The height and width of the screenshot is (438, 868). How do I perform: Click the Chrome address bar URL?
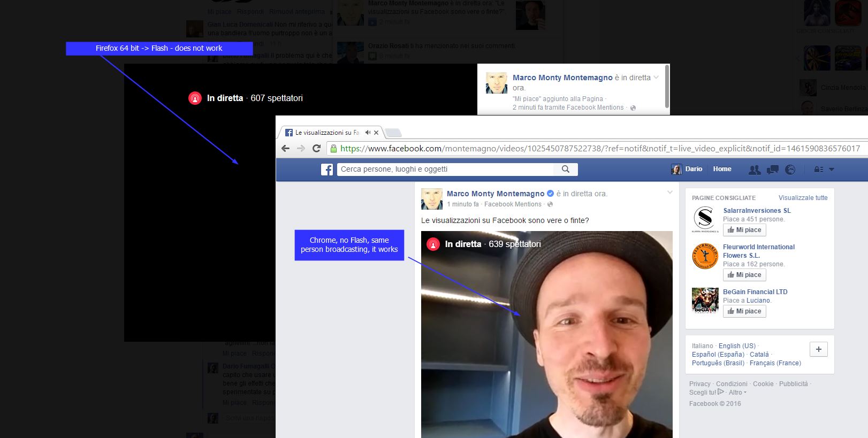[x=600, y=149]
